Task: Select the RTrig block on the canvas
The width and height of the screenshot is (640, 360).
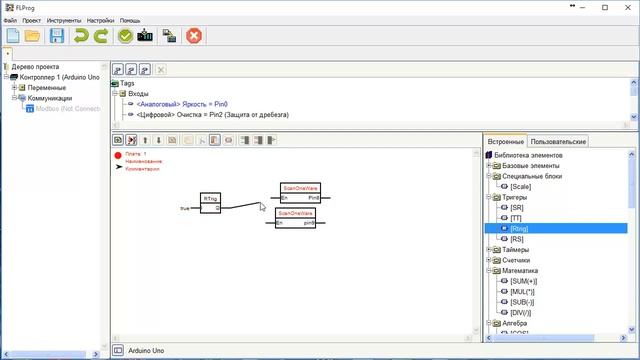Action: (x=211, y=203)
